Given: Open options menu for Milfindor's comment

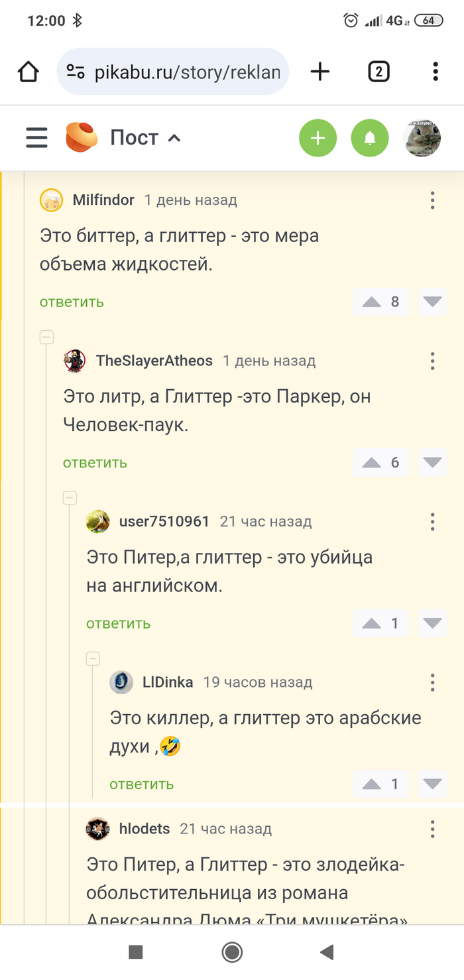Looking at the screenshot, I should pos(432,200).
